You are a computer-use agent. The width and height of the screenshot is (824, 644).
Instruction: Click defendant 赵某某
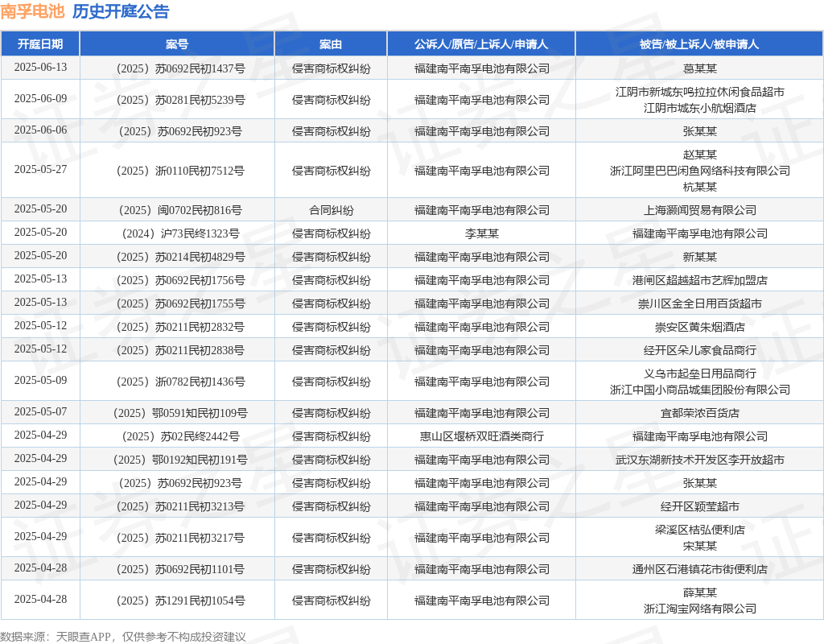[x=700, y=155]
